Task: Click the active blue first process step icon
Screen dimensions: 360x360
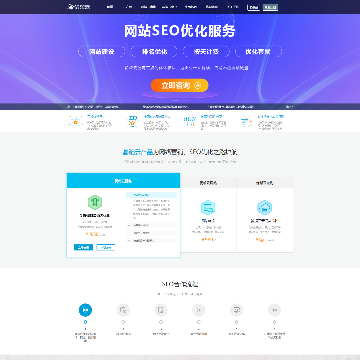Action: (85, 310)
